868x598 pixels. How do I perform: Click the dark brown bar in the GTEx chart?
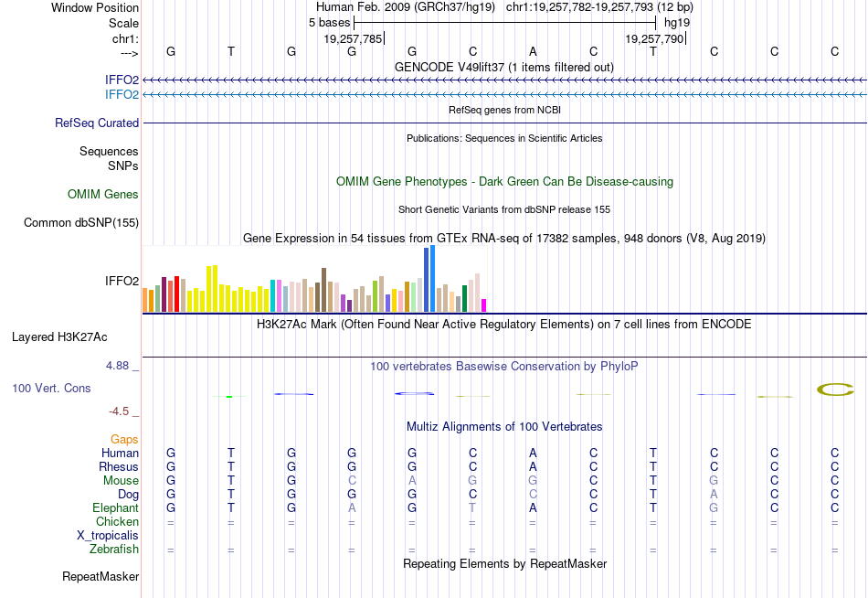point(323,290)
